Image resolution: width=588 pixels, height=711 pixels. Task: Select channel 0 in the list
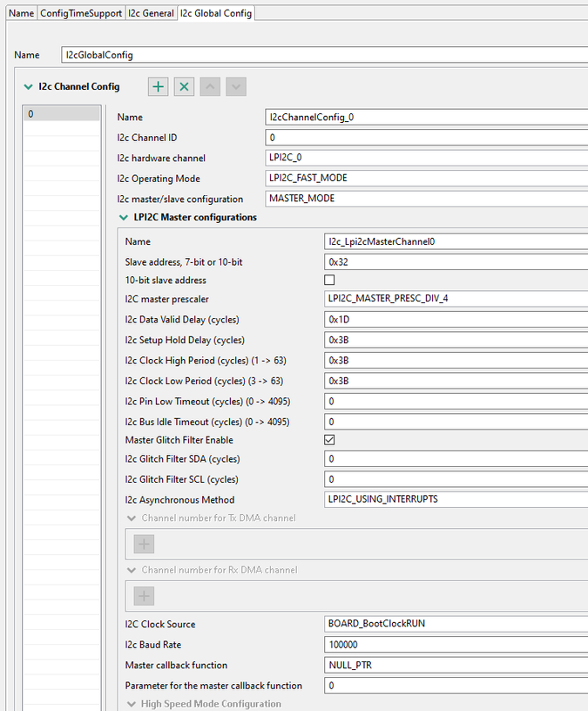pos(62,114)
